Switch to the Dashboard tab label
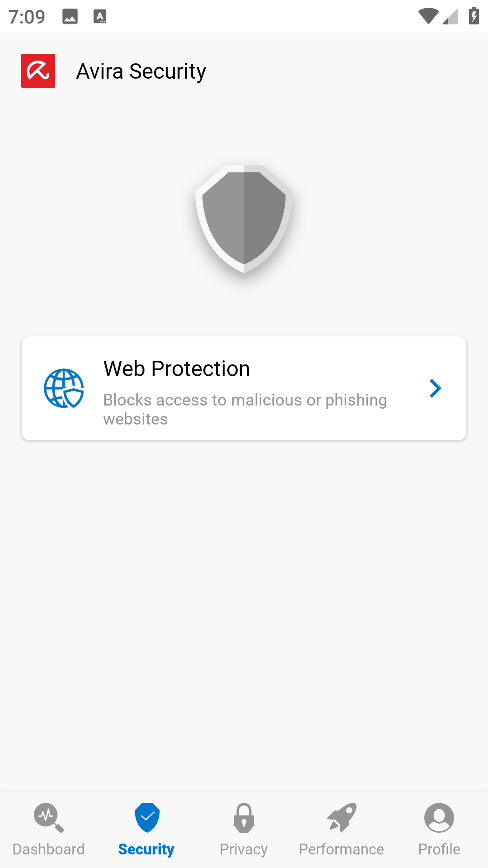488x868 pixels. coord(48,849)
